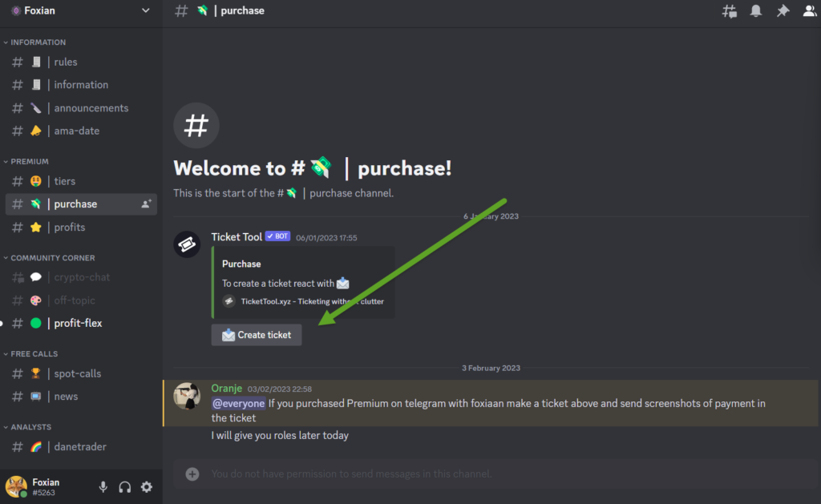Open the Threads icon in header

click(729, 11)
